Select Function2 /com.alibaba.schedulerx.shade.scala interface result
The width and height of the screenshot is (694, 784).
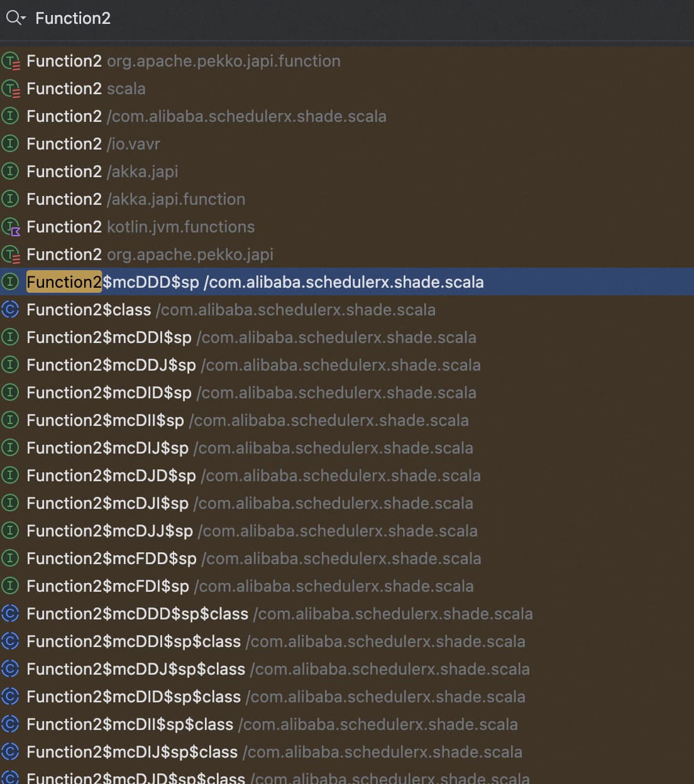click(x=206, y=116)
